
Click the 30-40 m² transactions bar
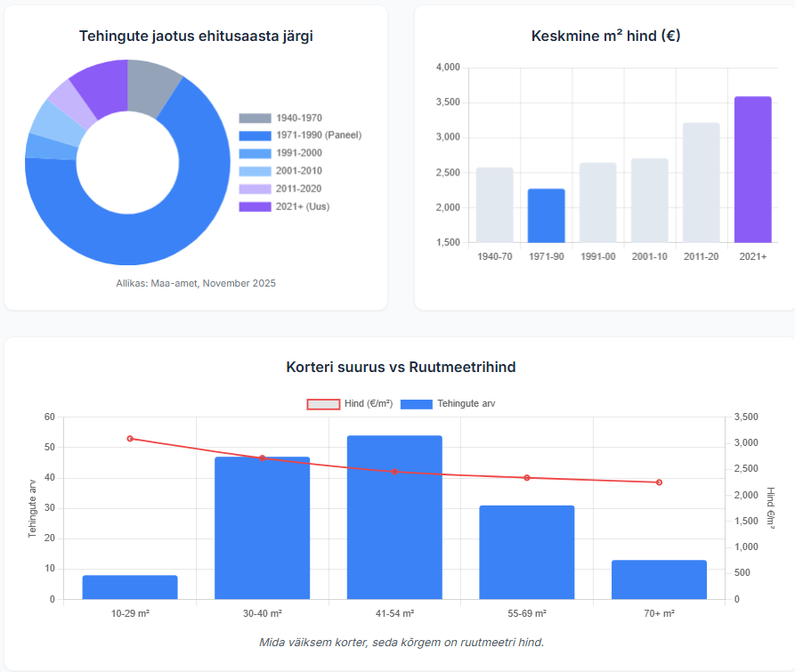pyautogui.click(x=262, y=527)
